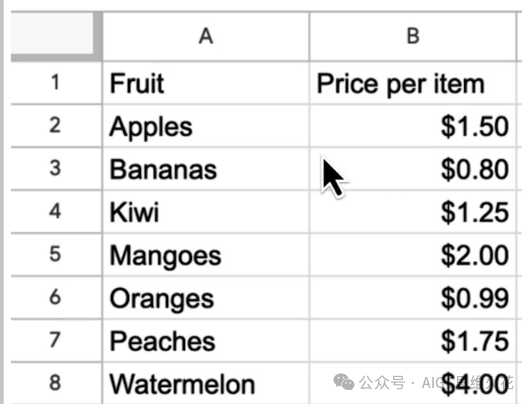Select column B header
Screen dimensions: 531x404
pos(413,37)
